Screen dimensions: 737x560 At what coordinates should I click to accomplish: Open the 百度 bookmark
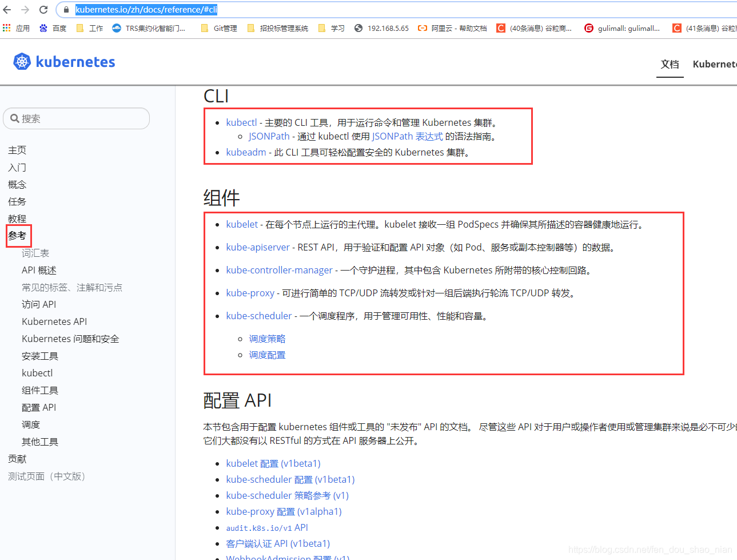tap(53, 28)
